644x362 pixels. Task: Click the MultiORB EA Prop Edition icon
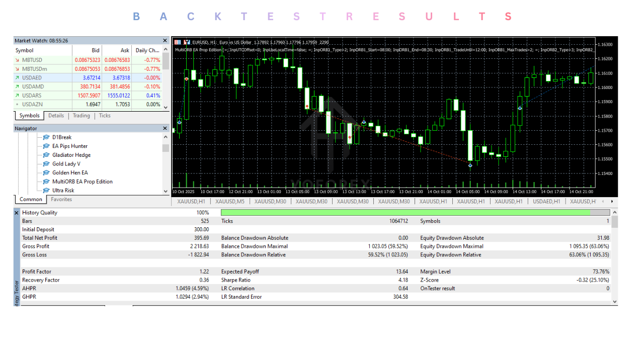(46, 182)
